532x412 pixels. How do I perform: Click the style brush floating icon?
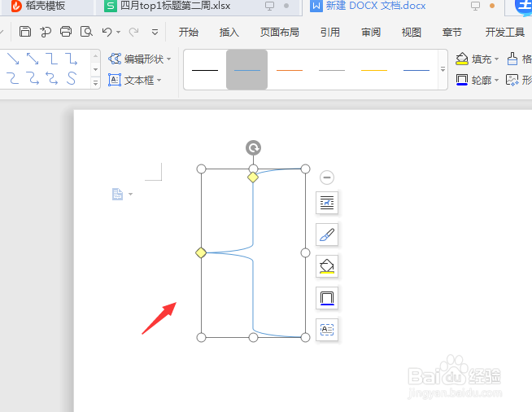click(327, 234)
